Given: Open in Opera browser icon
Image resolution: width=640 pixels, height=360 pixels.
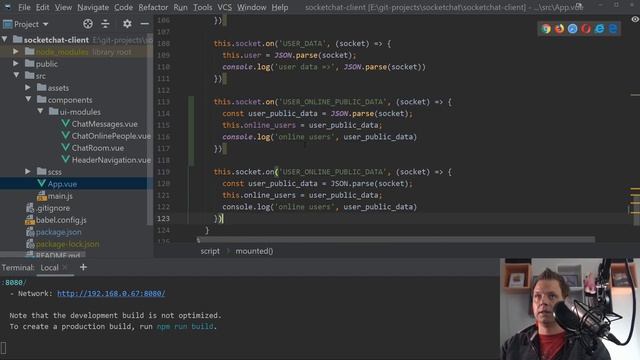Looking at the screenshot, I should click(586, 29).
